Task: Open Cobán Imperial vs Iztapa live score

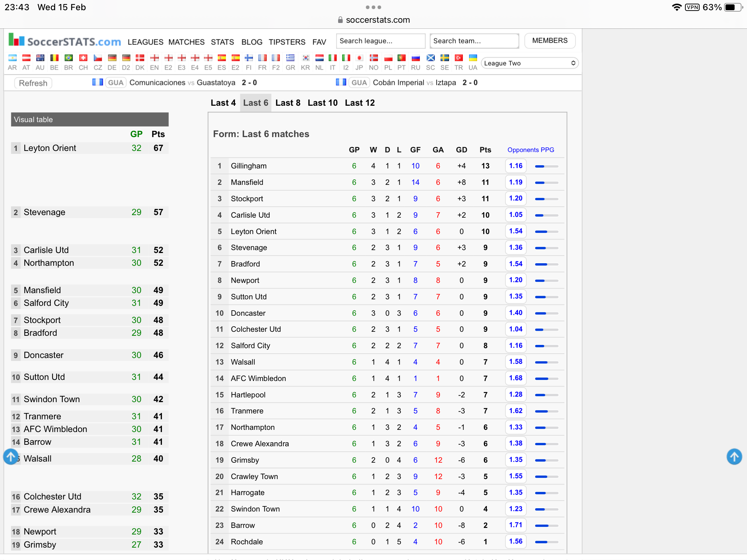Action: pyautogui.click(x=414, y=83)
